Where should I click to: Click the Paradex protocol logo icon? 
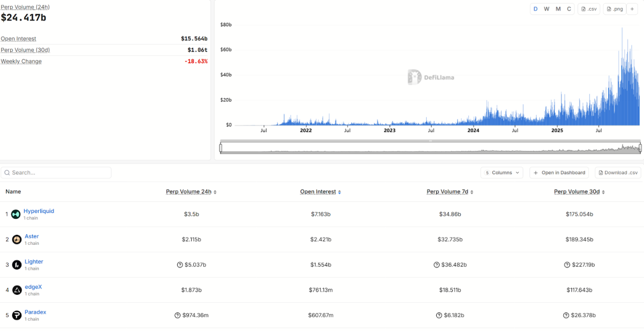pos(17,315)
